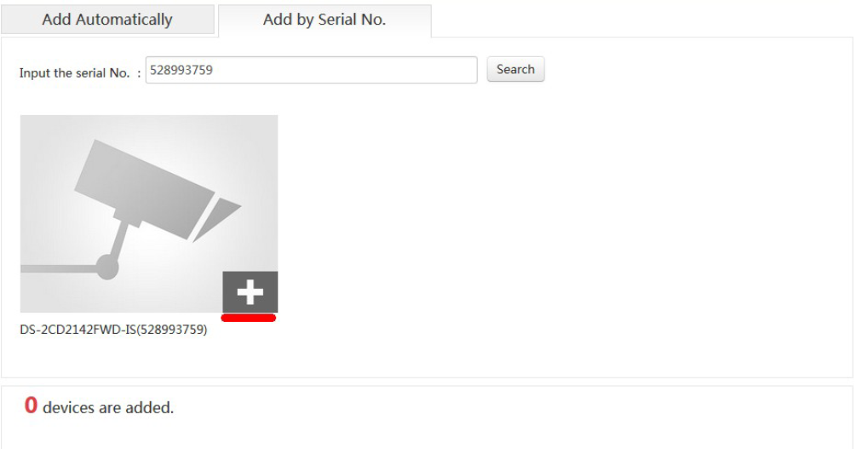Image resolution: width=868 pixels, height=449 pixels.
Task: Click the 528993759 text in the serial box
Action: (181, 70)
